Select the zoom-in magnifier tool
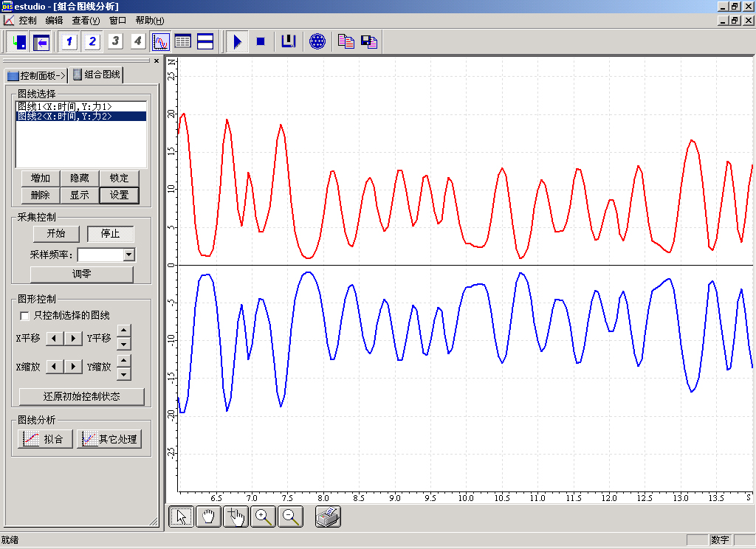756x549 pixels. pos(263,517)
